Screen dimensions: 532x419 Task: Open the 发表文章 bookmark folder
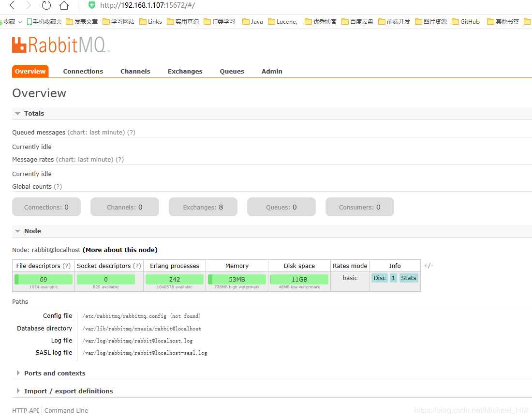coord(81,22)
